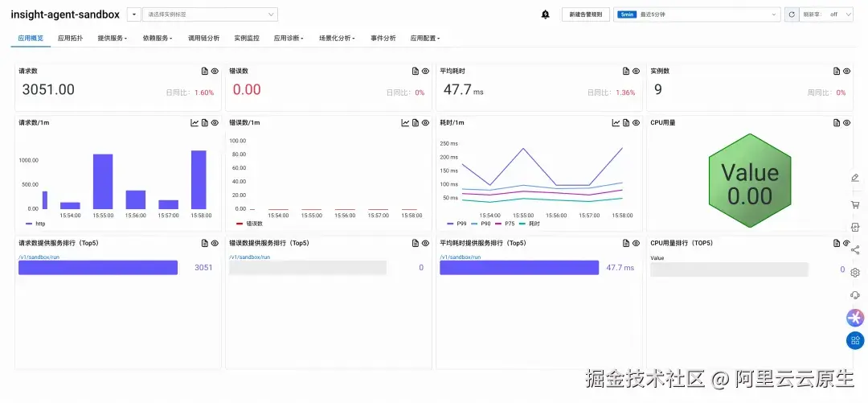Toggle eye icon on 请求数 card
This screenshot has width=868, height=403.
click(215, 71)
